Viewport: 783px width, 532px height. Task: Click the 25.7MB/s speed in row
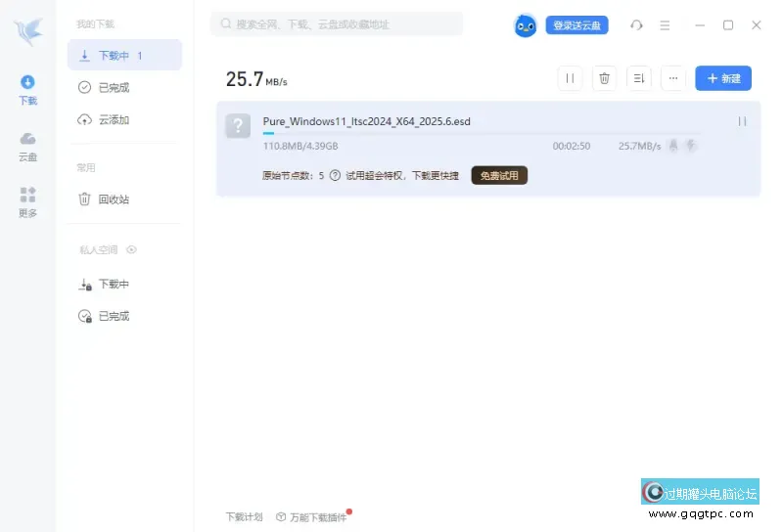click(640, 146)
